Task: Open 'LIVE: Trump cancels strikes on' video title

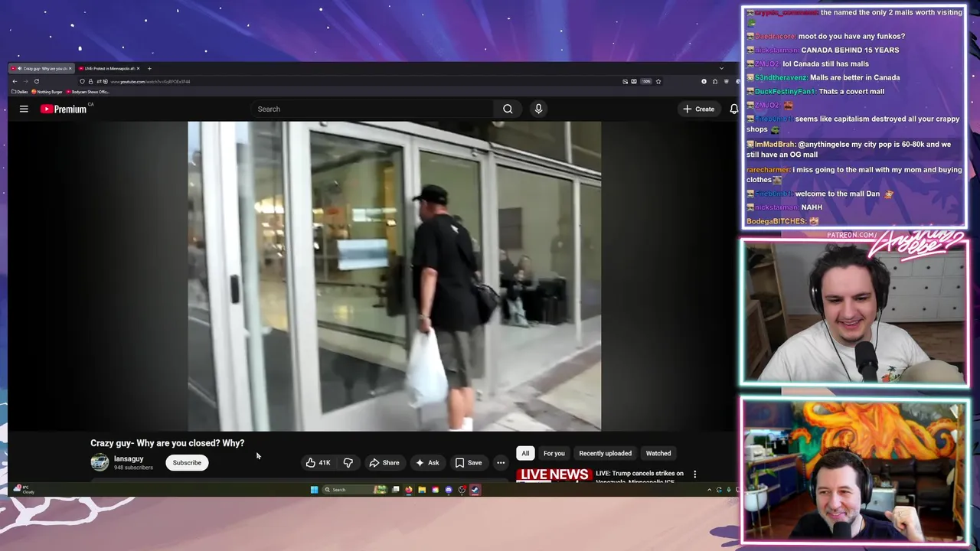Action: coord(639,474)
